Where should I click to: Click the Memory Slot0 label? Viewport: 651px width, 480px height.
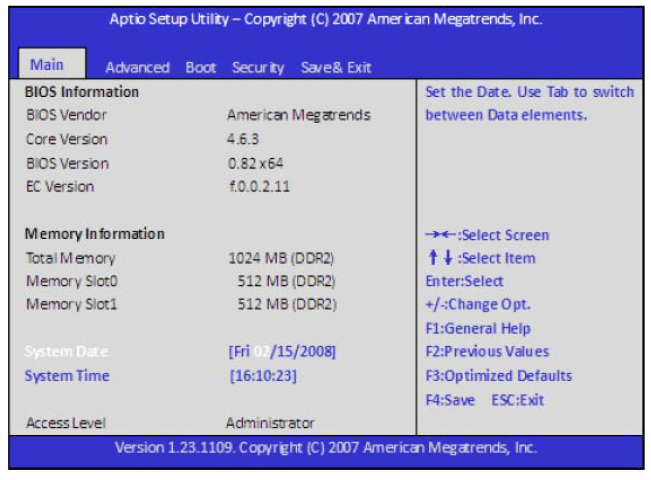click(x=72, y=282)
